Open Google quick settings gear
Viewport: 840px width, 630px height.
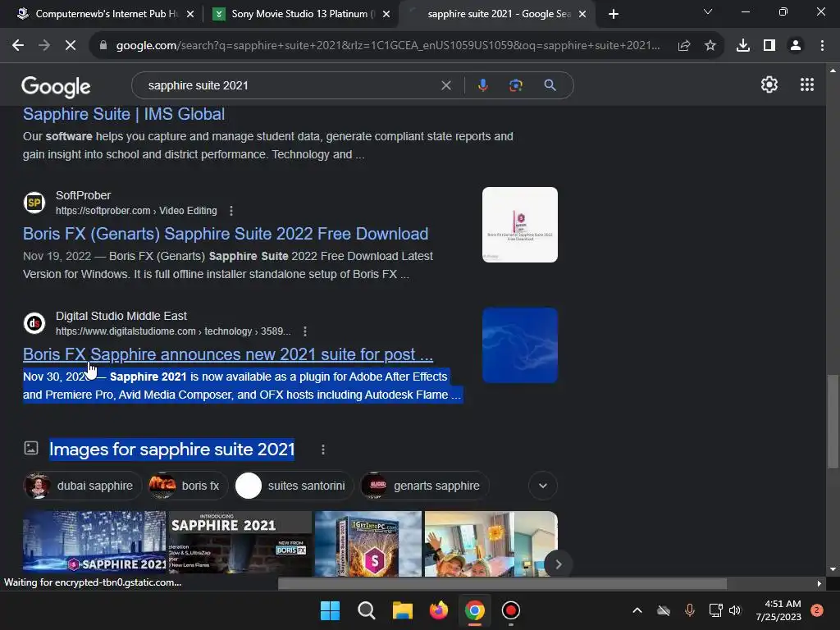tap(769, 84)
